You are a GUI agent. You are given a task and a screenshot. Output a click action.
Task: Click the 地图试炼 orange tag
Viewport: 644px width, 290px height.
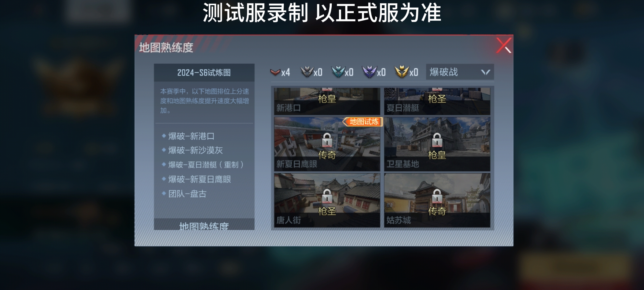click(363, 122)
